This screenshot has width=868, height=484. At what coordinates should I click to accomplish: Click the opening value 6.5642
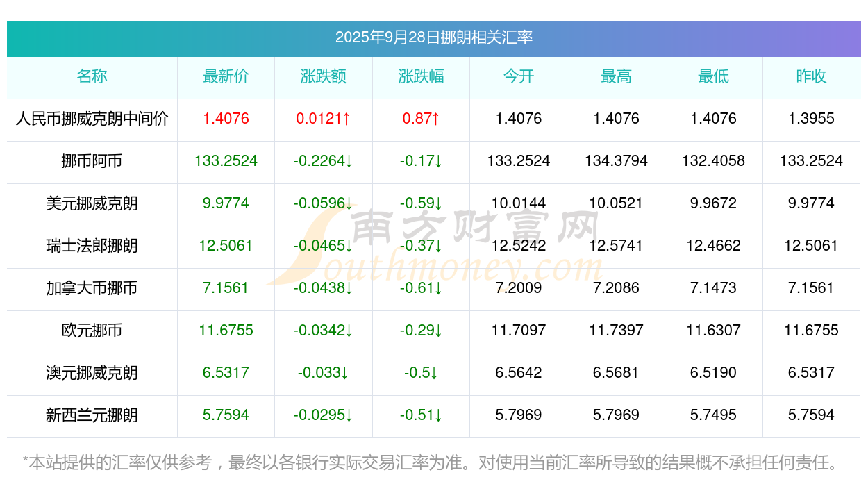pyautogui.click(x=519, y=373)
